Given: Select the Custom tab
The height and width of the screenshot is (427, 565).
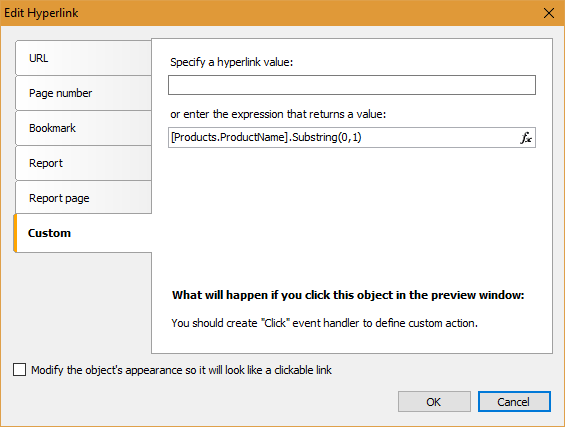Looking at the screenshot, I should click(83, 233).
